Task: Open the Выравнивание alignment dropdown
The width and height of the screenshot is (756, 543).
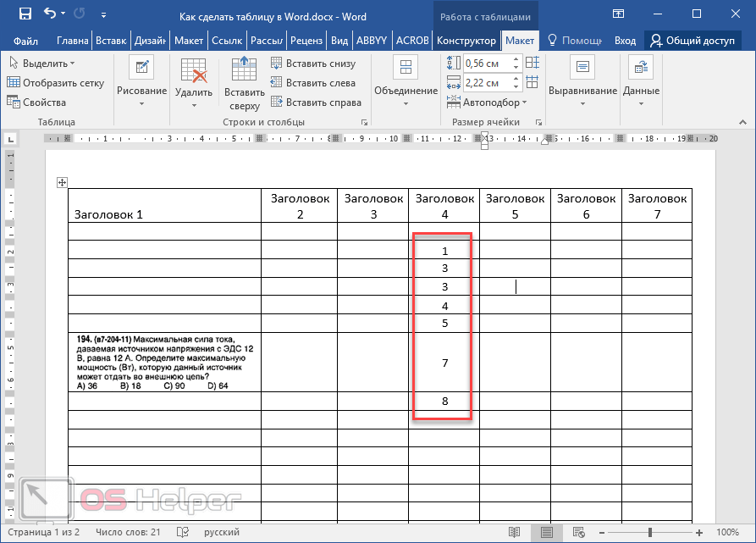Action: (582, 83)
